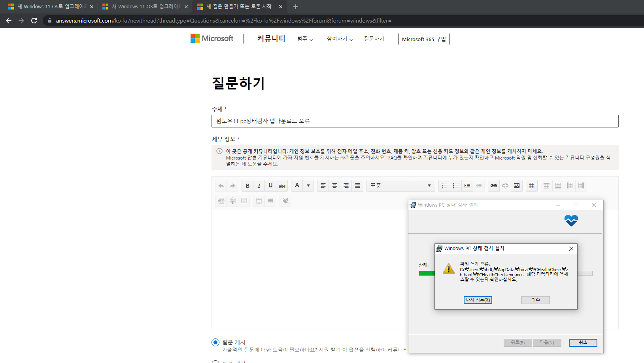This screenshot has width=644, height=363.
Task: Insert a hyperlink
Action: click(494, 186)
